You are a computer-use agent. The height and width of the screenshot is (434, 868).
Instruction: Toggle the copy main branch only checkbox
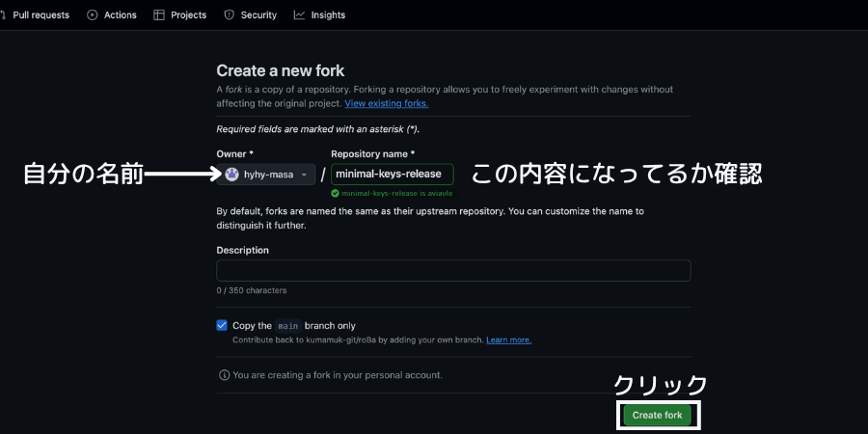click(x=223, y=326)
